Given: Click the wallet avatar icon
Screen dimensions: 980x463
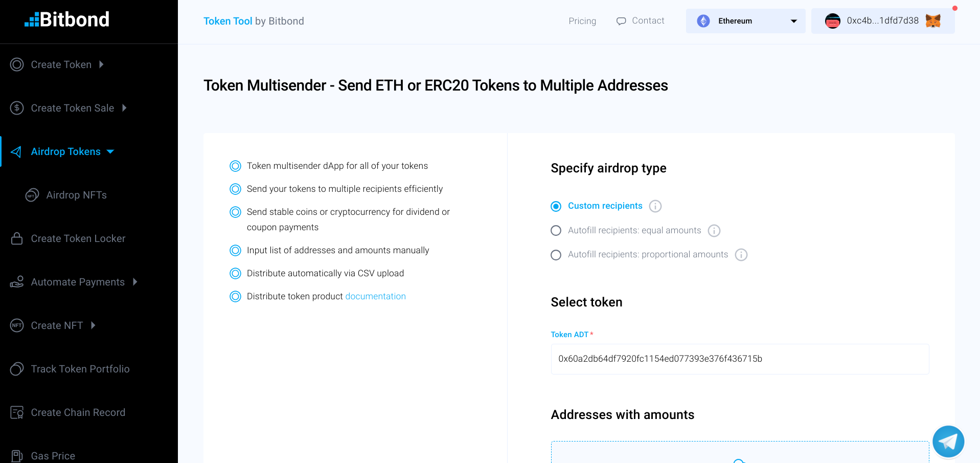Looking at the screenshot, I should point(833,21).
